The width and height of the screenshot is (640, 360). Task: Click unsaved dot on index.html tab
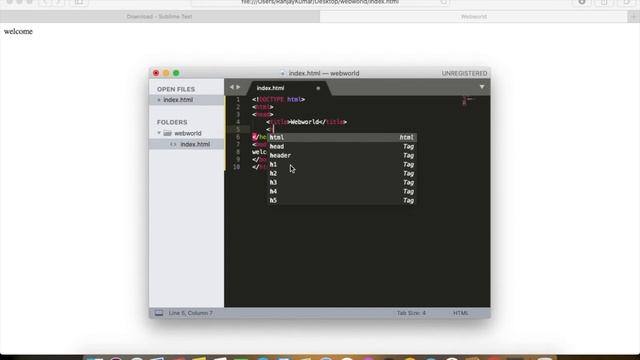click(x=318, y=88)
